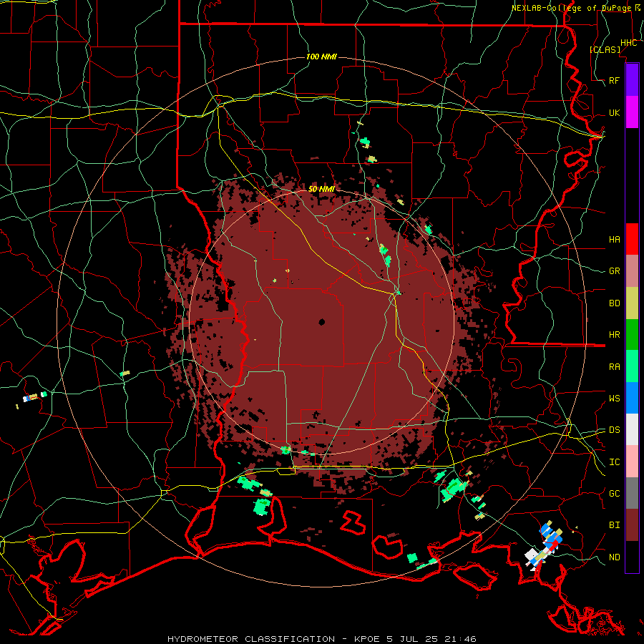This screenshot has width=644, height=644.
Task: Select the "BD" legend label
Action: (614, 303)
